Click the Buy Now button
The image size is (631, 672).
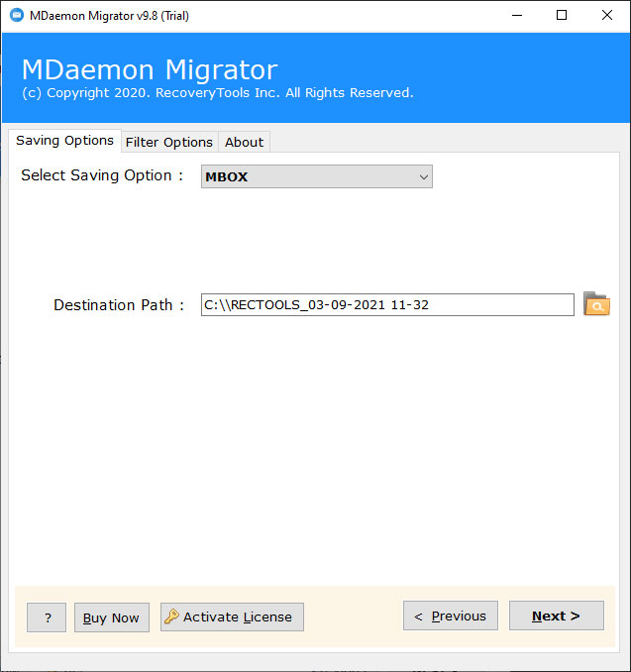(112, 617)
